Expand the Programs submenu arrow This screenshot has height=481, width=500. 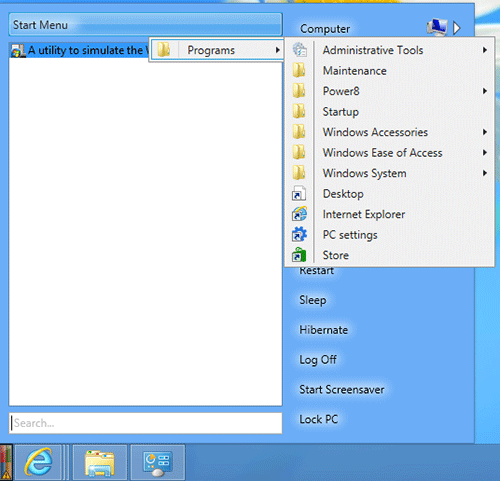tap(277, 50)
